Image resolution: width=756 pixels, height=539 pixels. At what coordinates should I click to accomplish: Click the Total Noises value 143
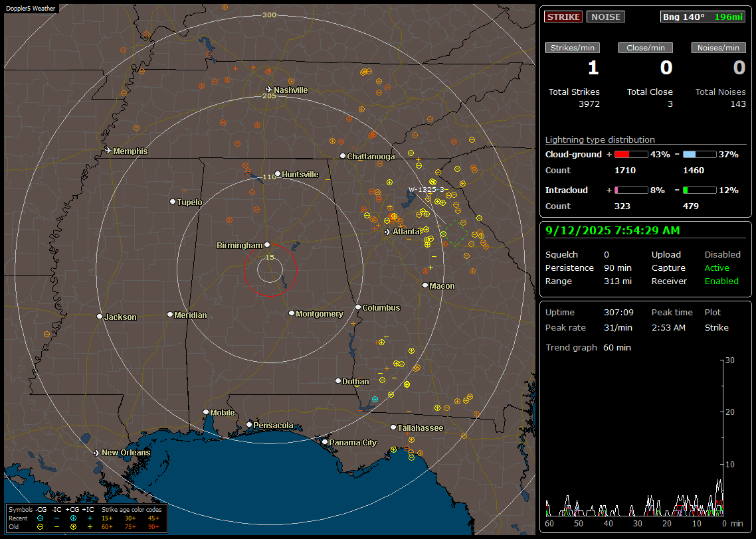(737, 104)
